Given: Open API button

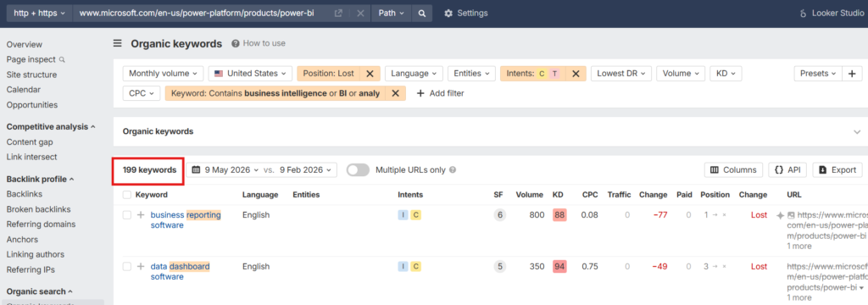Looking at the screenshot, I should coord(787,170).
